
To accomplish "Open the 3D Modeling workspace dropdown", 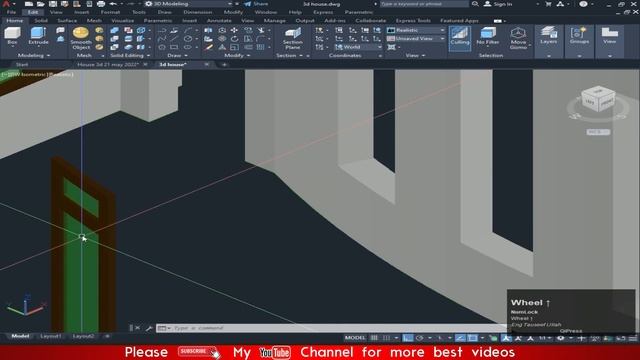I will point(189,4).
